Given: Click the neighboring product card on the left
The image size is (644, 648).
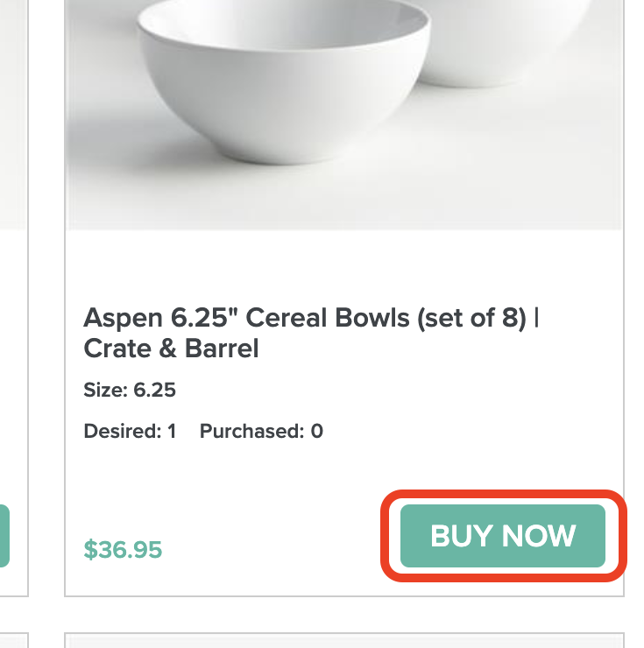Looking at the screenshot, I should click(x=13, y=350).
